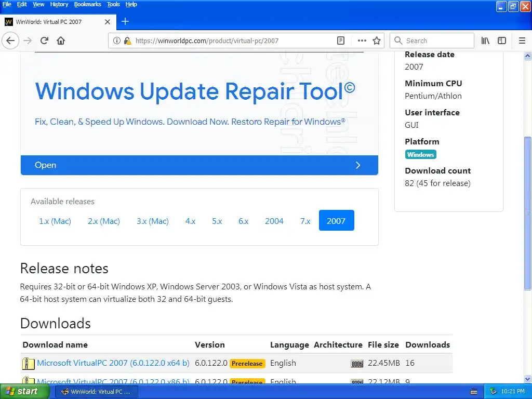Open Microsoft VirtualPC 2007 x64 b download link

(x=113, y=363)
